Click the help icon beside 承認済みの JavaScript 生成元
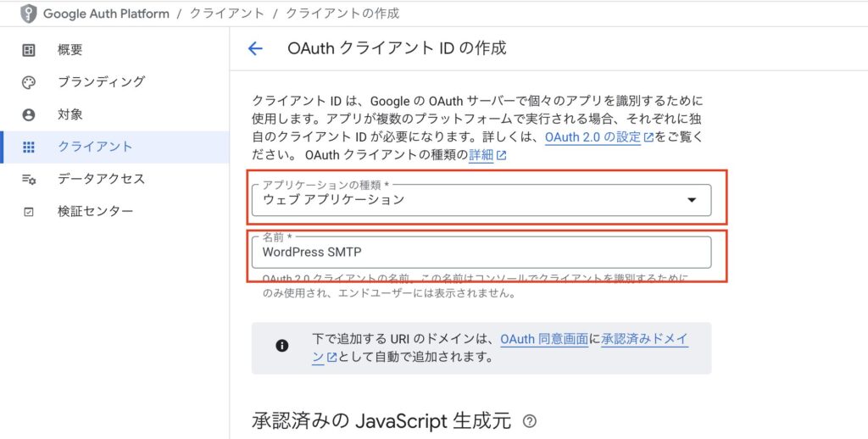The image size is (868, 439). click(529, 421)
